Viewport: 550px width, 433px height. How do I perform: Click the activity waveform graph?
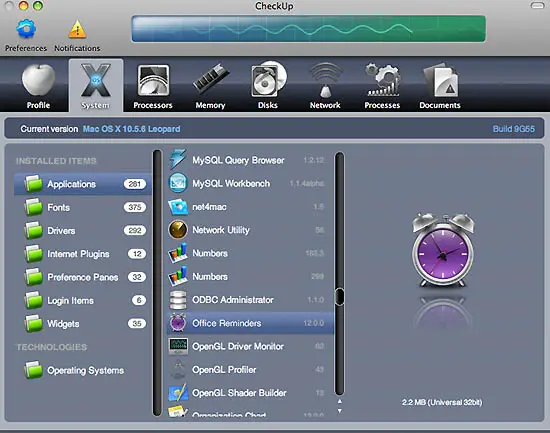pyautogui.click(x=309, y=29)
